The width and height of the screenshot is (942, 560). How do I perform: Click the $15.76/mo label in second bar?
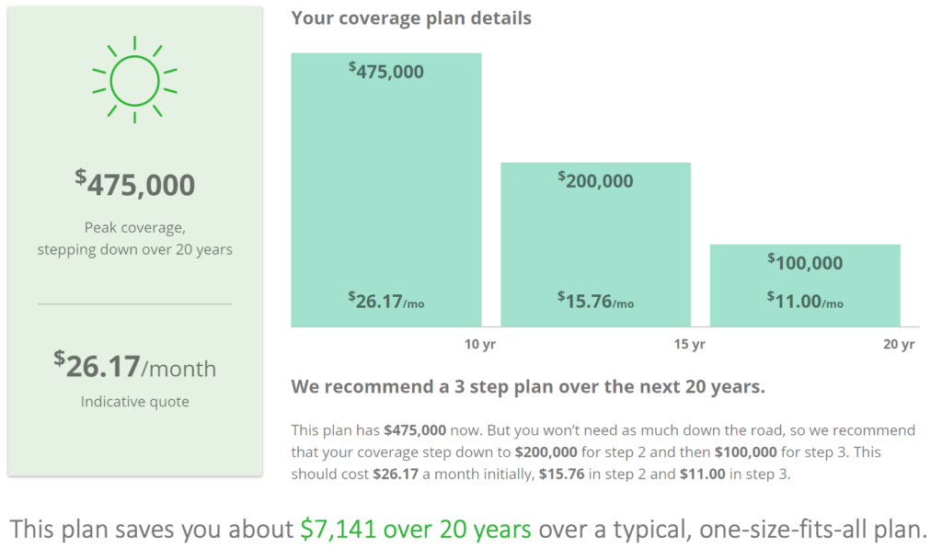(x=595, y=300)
